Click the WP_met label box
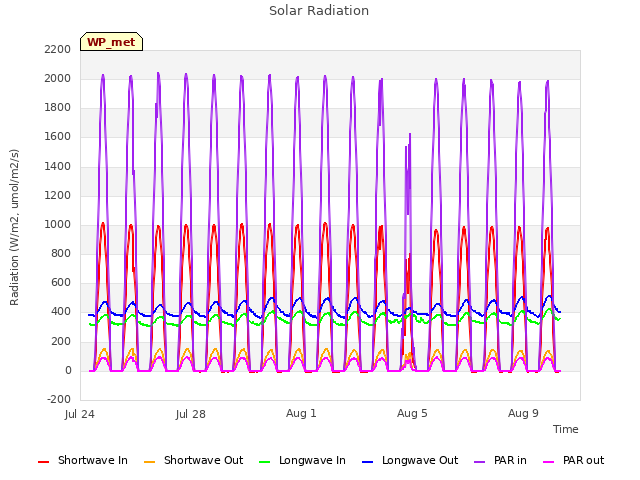The height and width of the screenshot is (480, 640). pos(111,42)
